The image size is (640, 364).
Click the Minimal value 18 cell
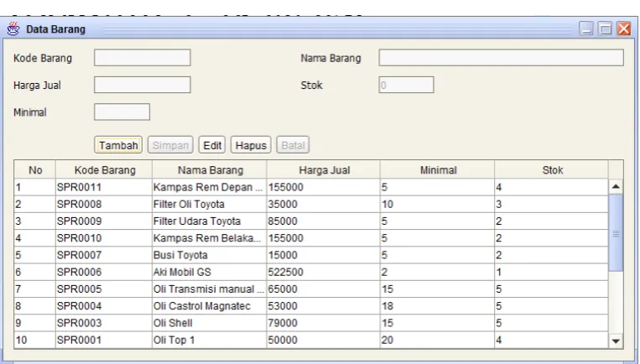click(438, 306)
